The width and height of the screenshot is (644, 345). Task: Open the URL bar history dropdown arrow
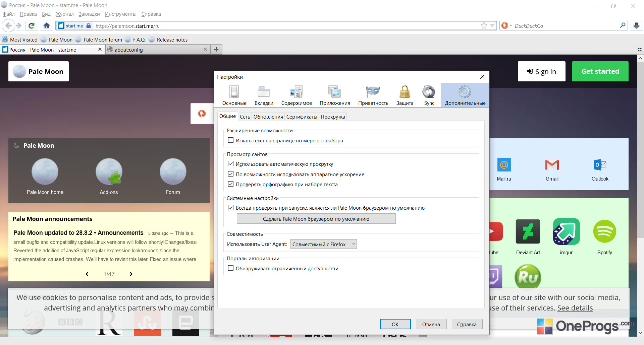[492, 26]
